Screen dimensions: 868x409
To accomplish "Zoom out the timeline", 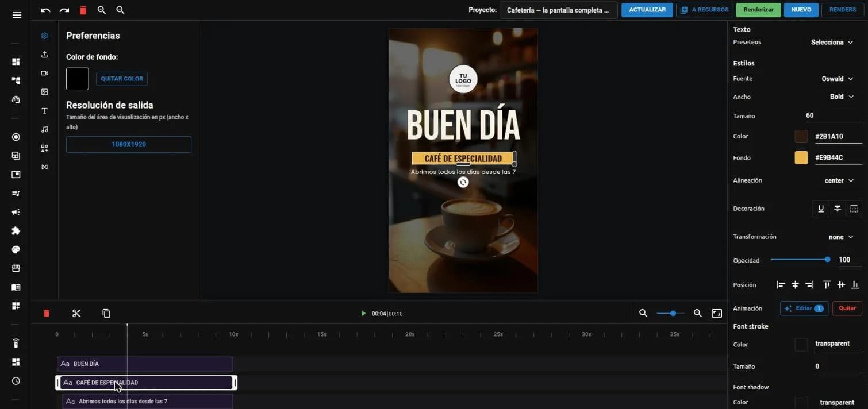I will tap(643, 314).
